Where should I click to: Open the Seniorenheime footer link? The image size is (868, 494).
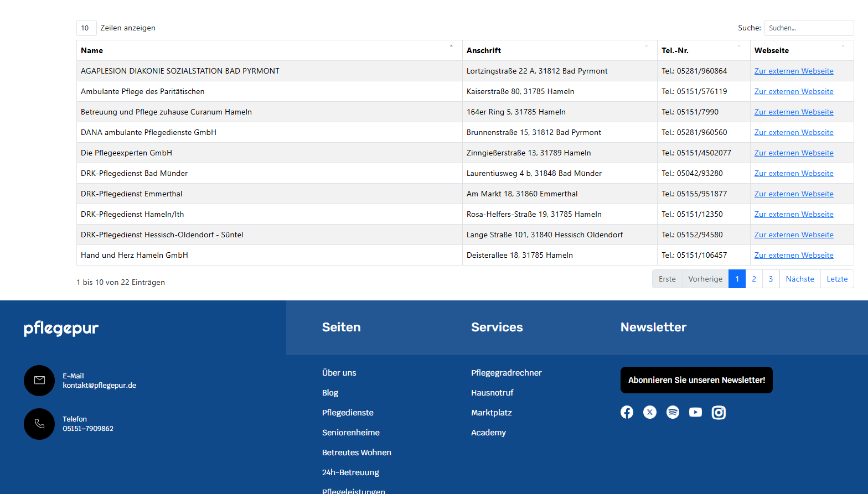point(351,433)
